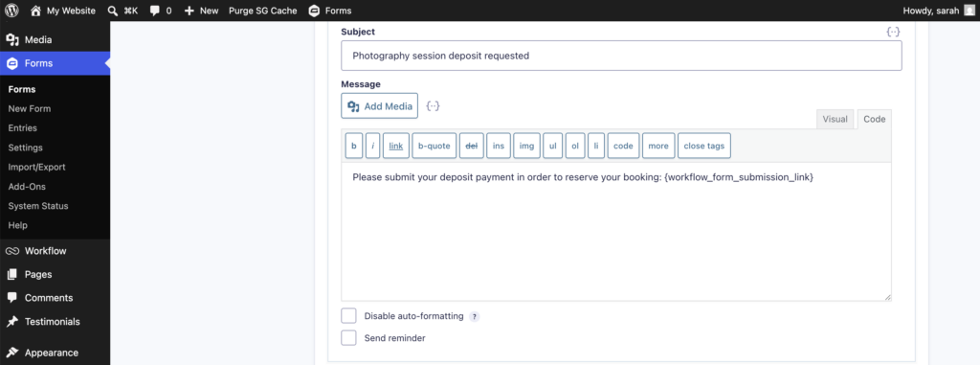The image size is (980, 365).
Task: Open Testimonials in the sidebar
Action: tap(52, 322)
